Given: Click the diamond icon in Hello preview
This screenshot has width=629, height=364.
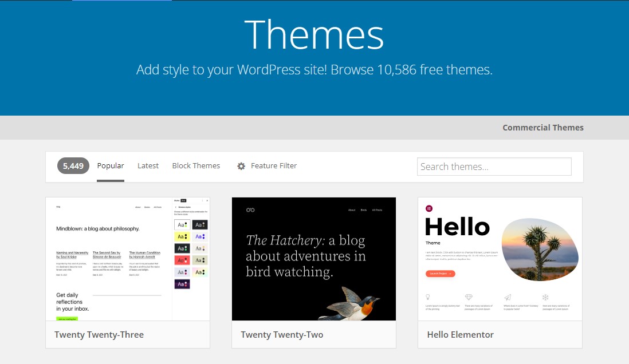Looking at the screenshot, I should click(x=469, y=297).
